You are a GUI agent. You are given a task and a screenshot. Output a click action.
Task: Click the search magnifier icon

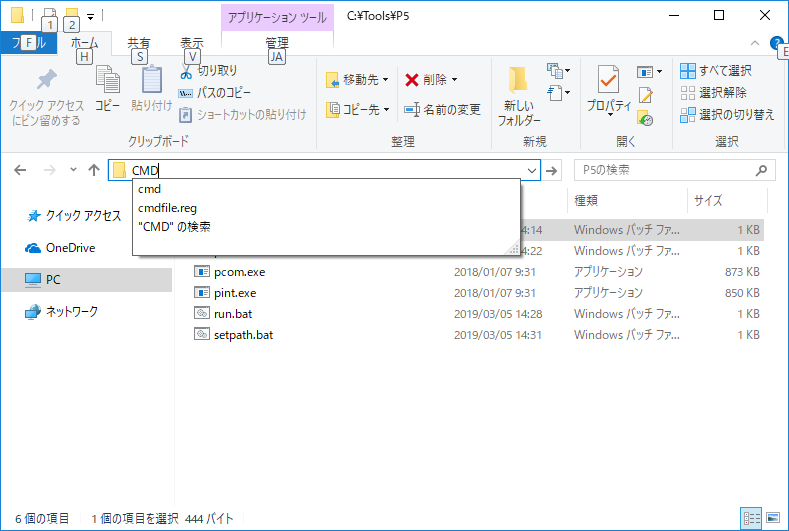[762, 170]
